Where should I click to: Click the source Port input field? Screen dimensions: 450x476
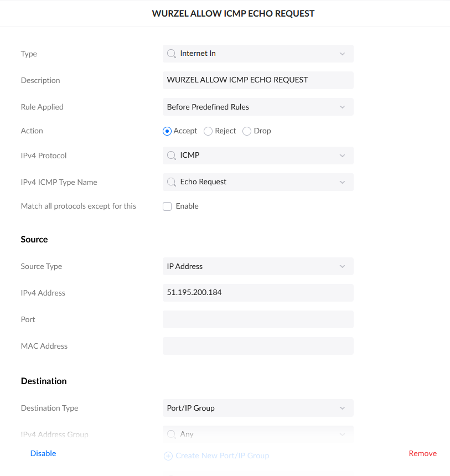tap(258, 319)
